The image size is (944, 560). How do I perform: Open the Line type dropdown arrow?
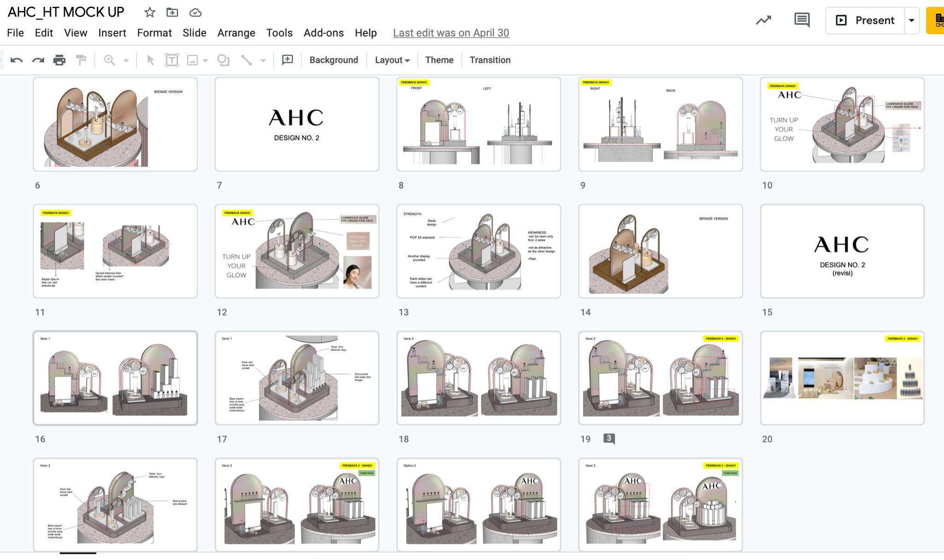click(x=263, y=60)
